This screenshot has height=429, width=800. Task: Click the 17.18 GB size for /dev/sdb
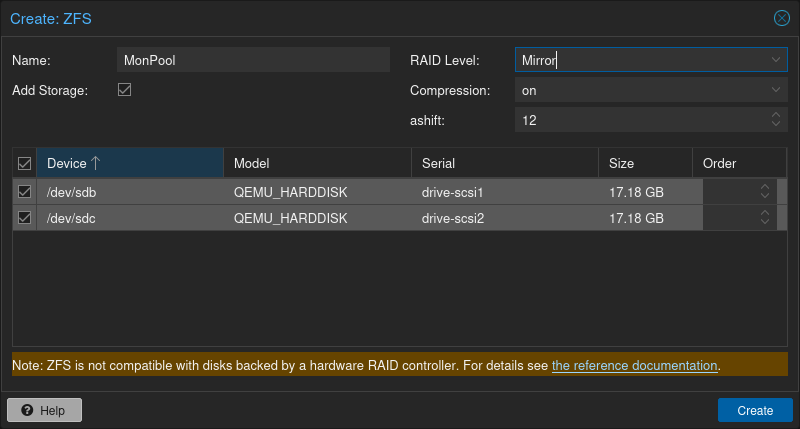(636, 192)
